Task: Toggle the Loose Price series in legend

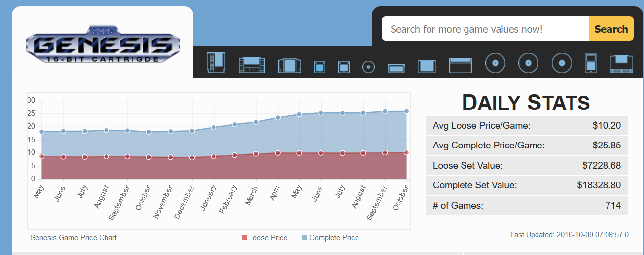Action: tap(268, 238)
